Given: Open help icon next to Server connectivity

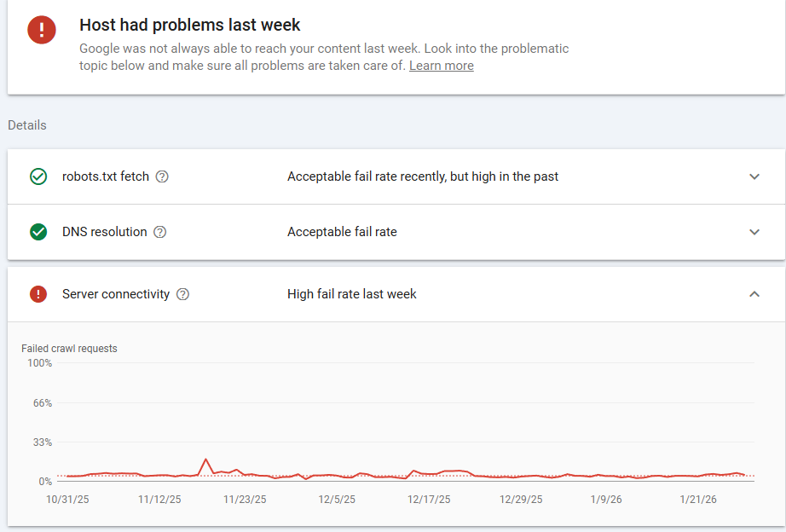Looking at the screenshot, I should pyautogui.click(x=182, y=294).
